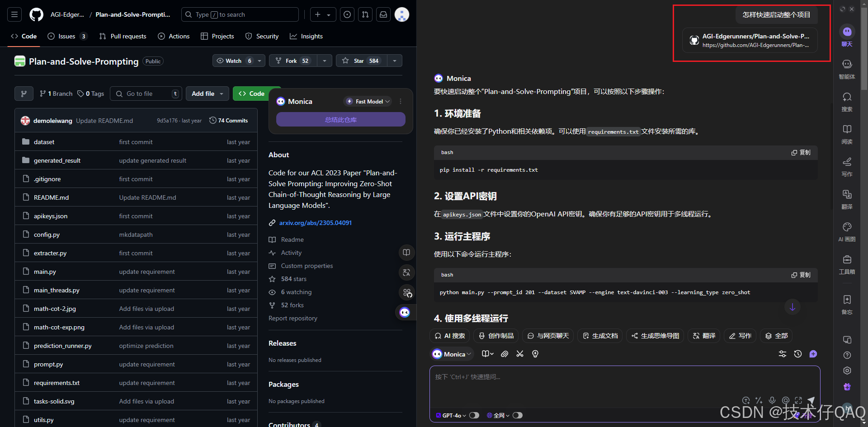Go to GitHub homepage logo
The image size is (868, 427).
(x=37, y=14)
